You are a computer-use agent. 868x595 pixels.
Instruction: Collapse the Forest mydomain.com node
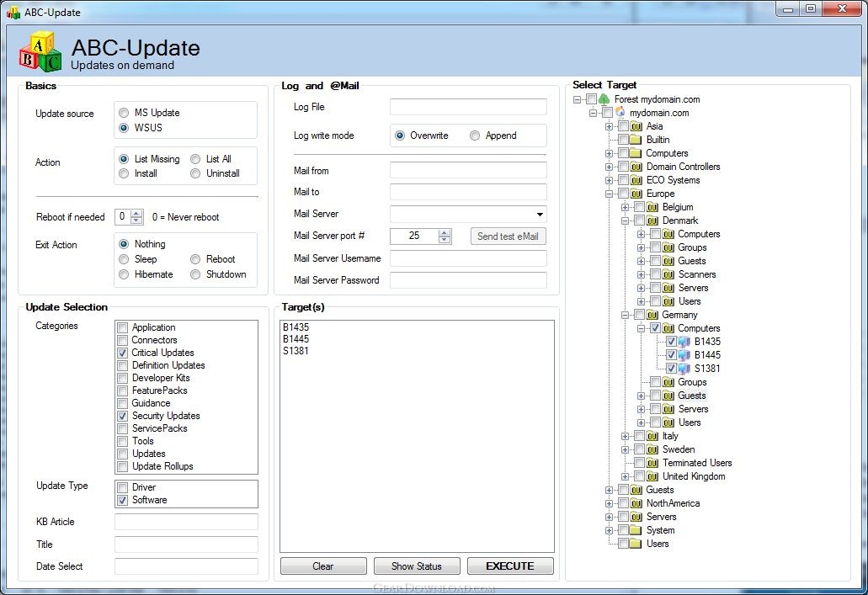(577, 99)
